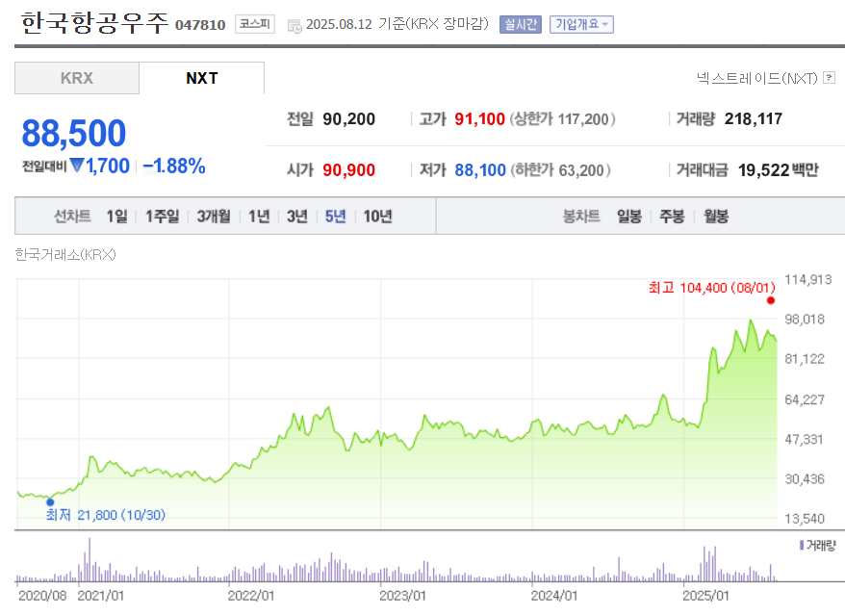The height and width of the screenshot is (616, 845).
Task: View the 3개월 chart
Action: tap(214, 216)
